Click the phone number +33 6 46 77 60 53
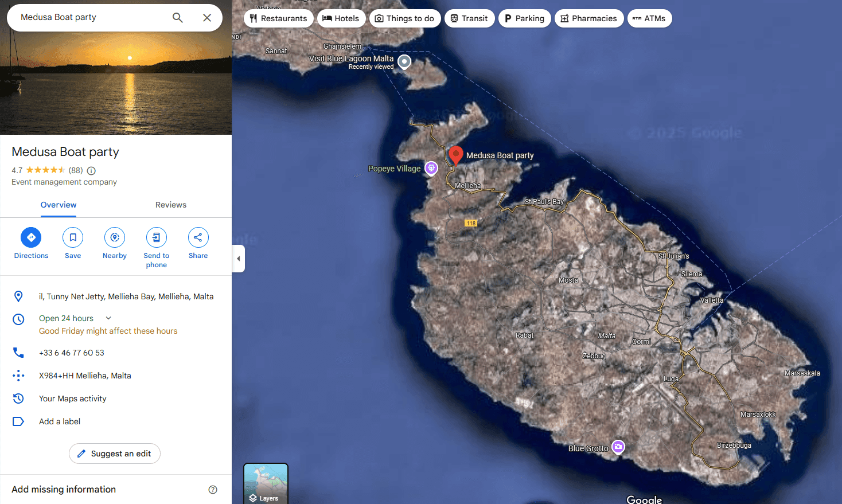 pyautogui.click(x=72, y=353)
